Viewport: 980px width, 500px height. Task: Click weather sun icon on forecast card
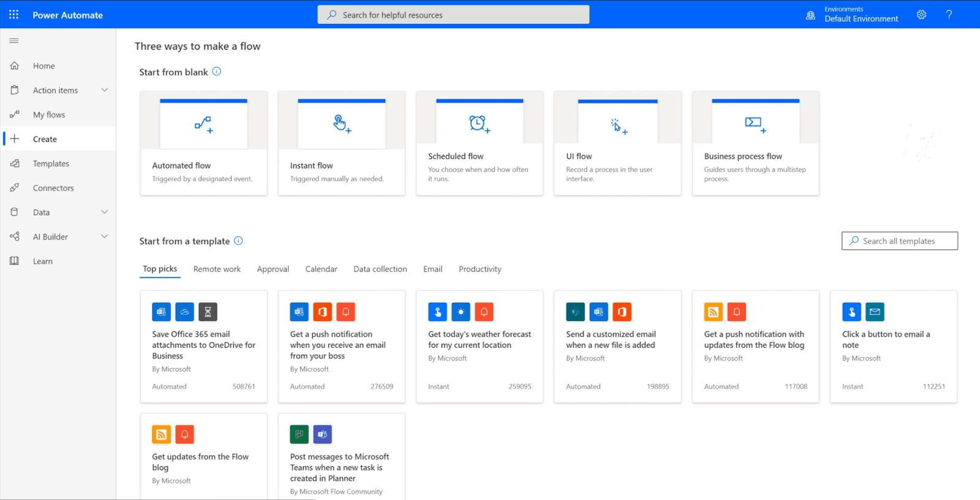coord(461,312)
